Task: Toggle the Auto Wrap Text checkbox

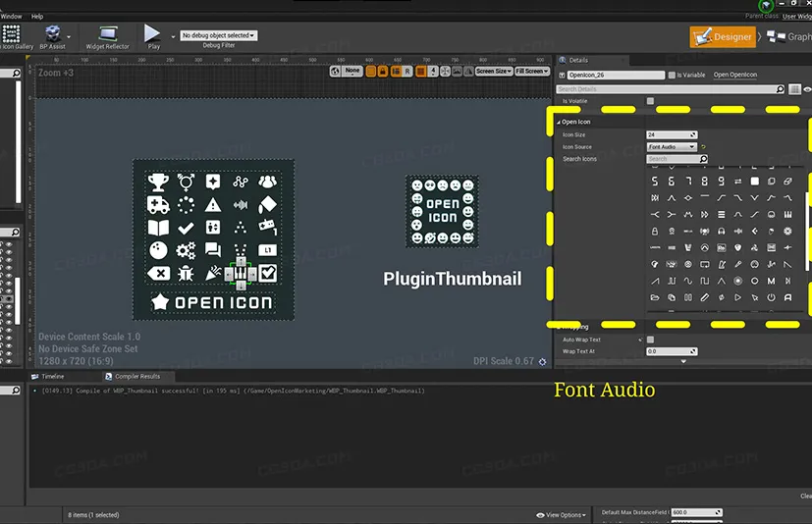Action: point(650,340)
